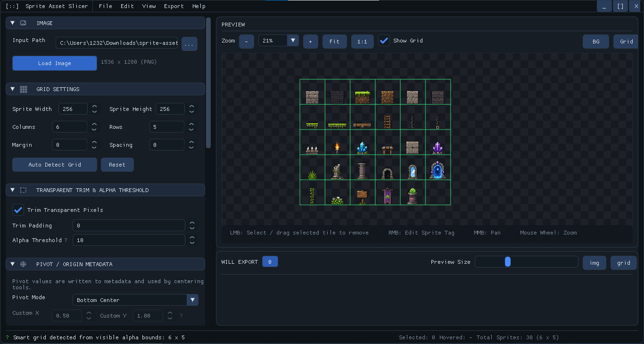Toggle preview background with BG button

point(596,42)
